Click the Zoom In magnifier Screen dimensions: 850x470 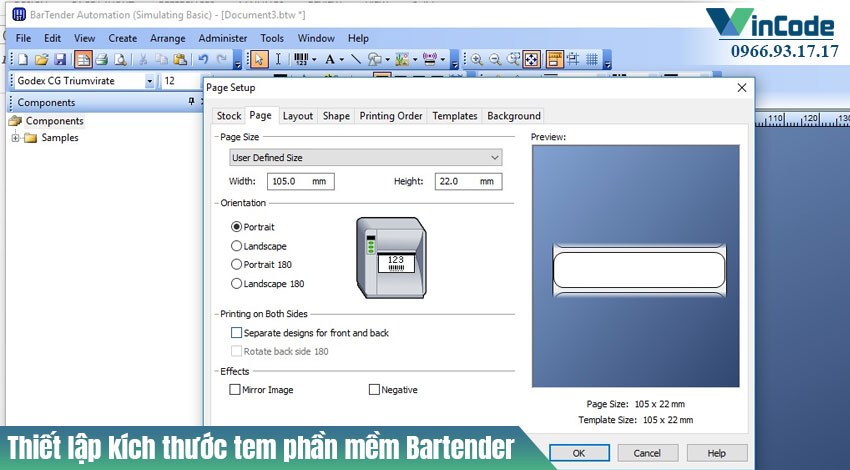click(x=476, y=59)
